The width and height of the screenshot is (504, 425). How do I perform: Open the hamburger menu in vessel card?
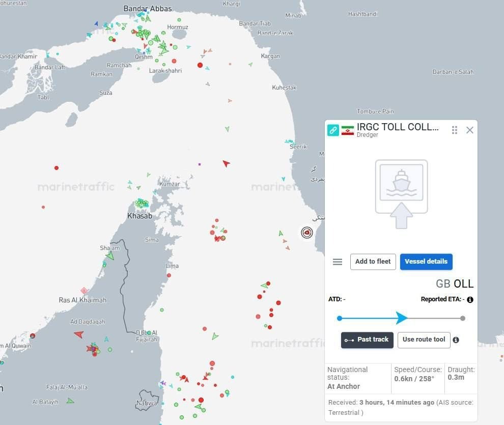(337, 262)
